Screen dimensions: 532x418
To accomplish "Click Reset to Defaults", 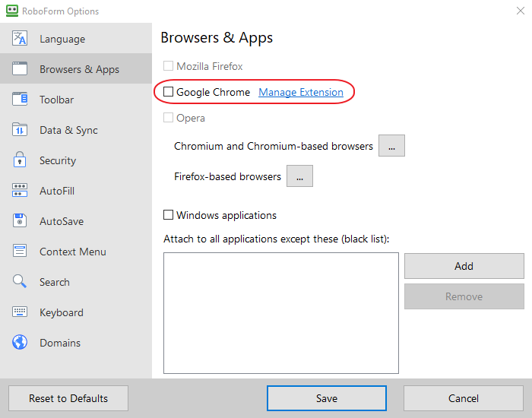I will [x=68, y=398].
